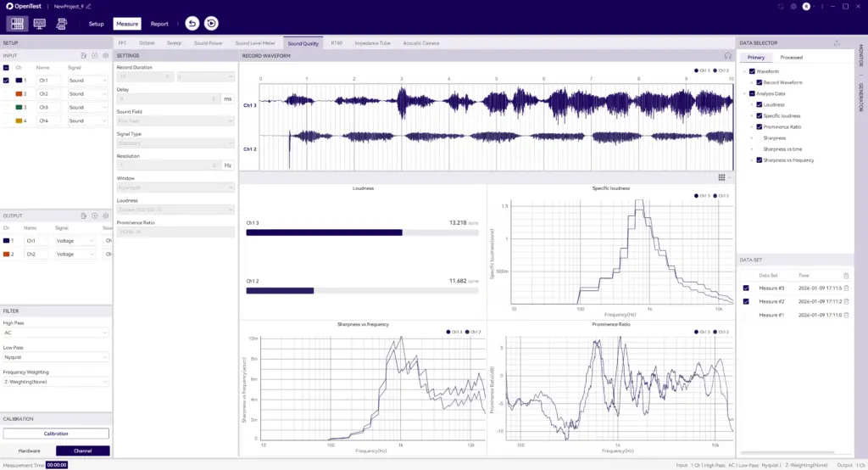
Task: Open the High Pass filter dropdown
Action: point(56,333)
